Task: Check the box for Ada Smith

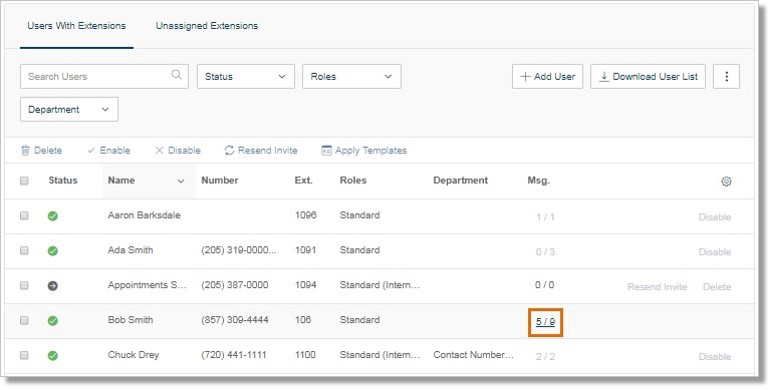Action: 24,250
